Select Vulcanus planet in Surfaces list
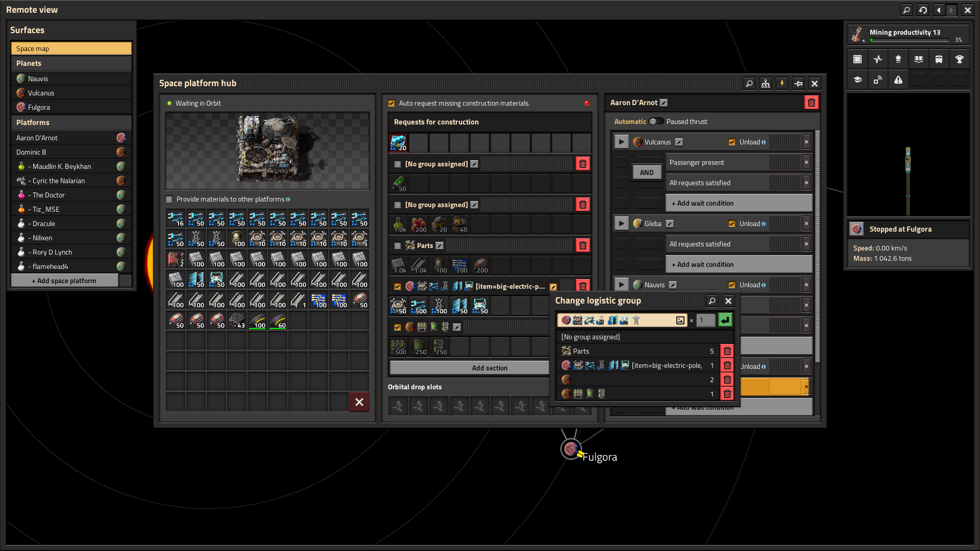The image size is (980, 551). tap(71, 93)
